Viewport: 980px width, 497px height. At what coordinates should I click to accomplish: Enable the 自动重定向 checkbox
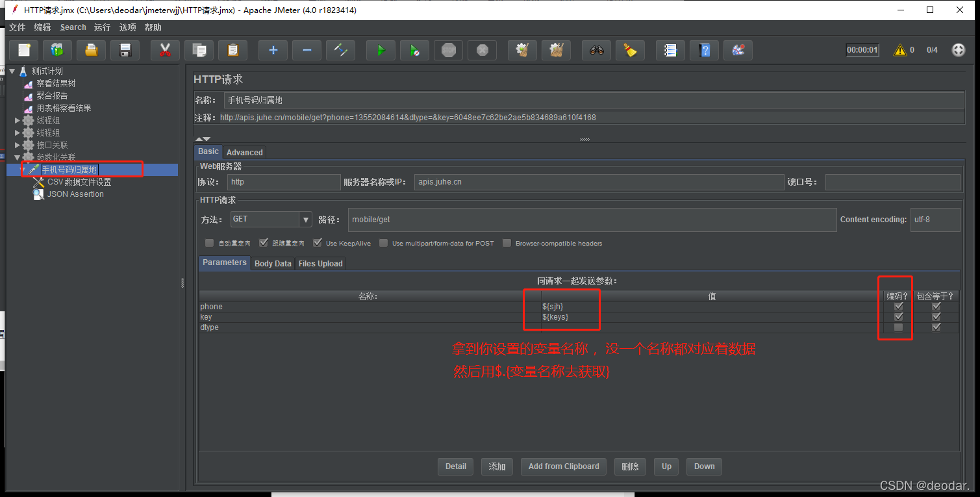click(x=209, y=243)
